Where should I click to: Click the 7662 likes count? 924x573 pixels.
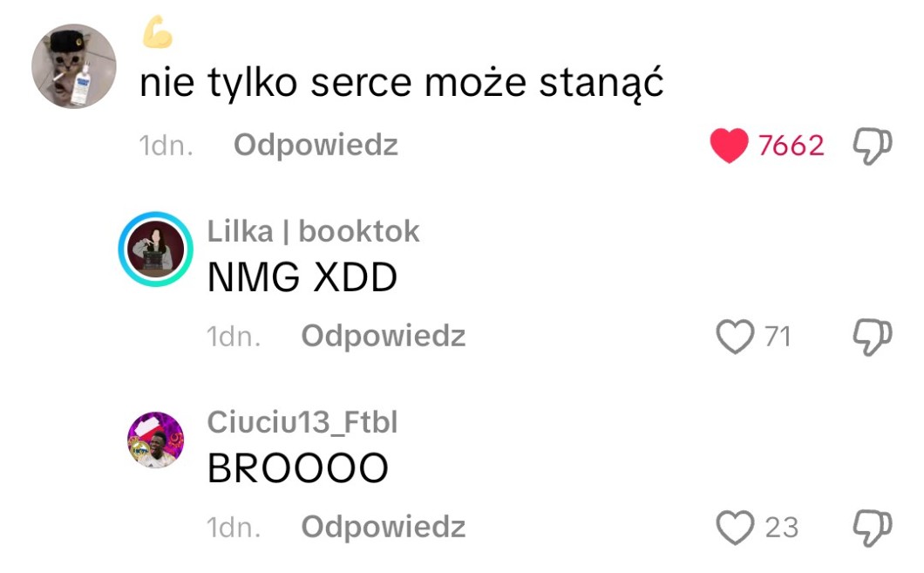click(x=791, y=146)
